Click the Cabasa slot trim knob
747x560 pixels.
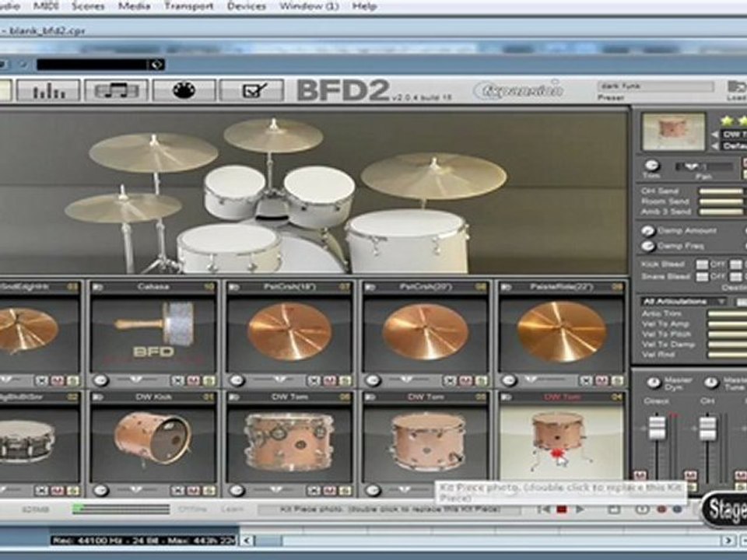[x=100, y=380]
